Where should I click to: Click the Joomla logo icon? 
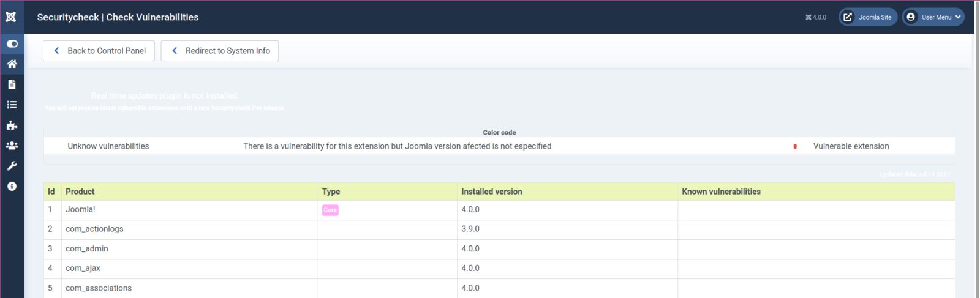(11, 17)
